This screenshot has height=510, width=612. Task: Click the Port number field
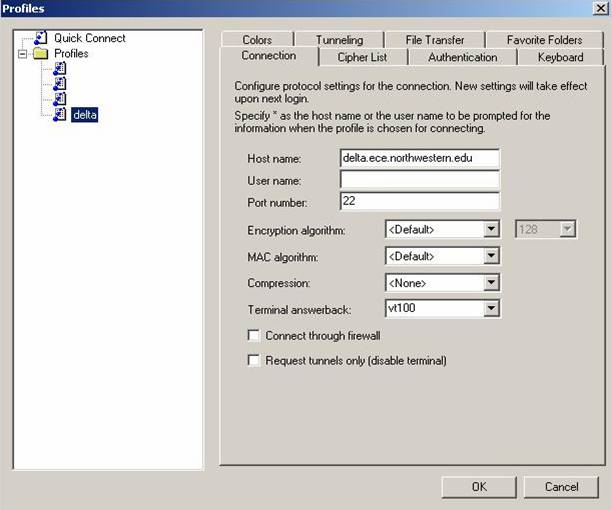(420, 201)
